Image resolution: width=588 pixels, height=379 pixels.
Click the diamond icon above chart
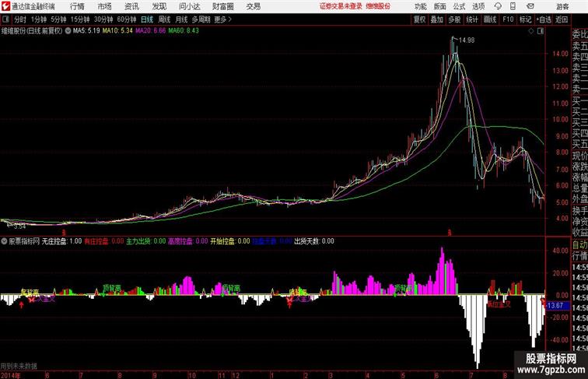[x=531, y=31]
